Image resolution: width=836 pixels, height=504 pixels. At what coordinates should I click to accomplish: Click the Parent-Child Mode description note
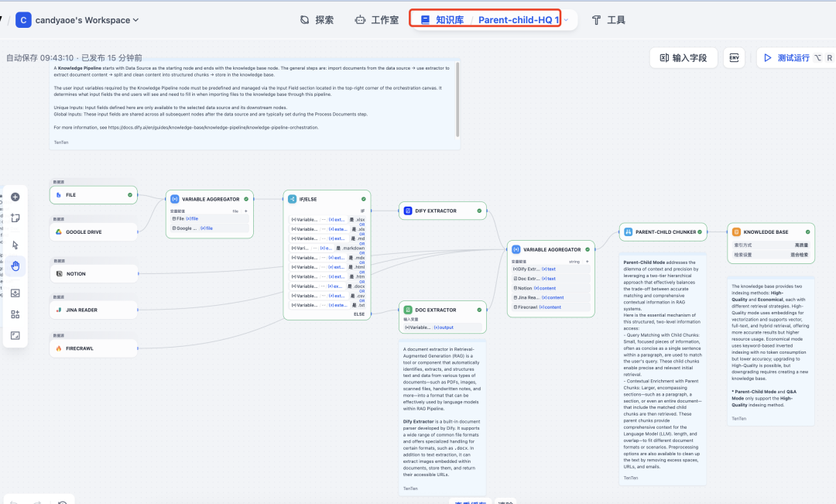(663, 370)
